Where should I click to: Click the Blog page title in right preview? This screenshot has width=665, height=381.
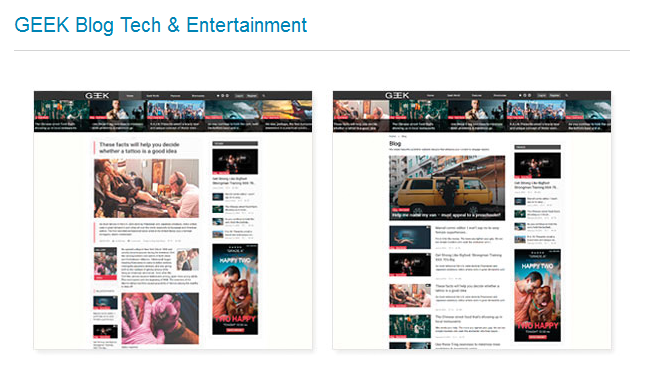[x=395, y=143]
